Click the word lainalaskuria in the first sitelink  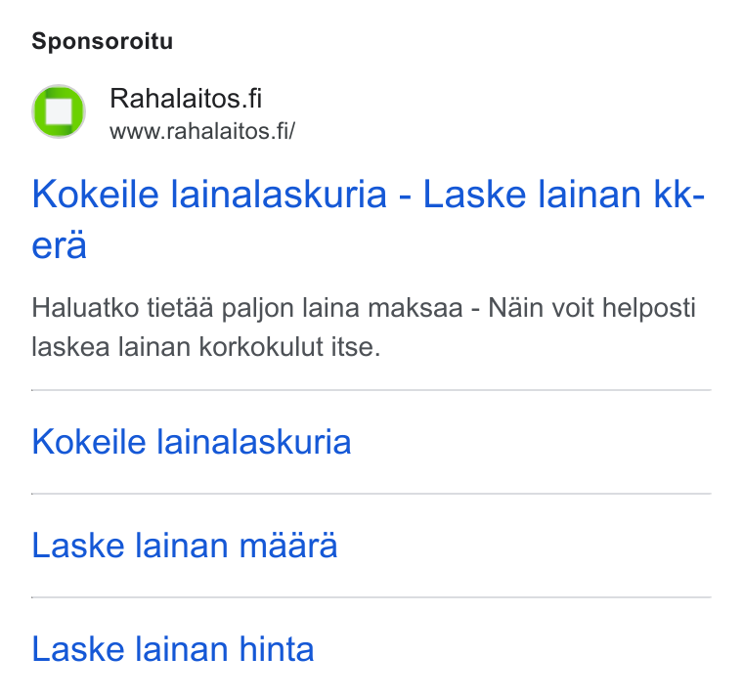coord(254,442)
